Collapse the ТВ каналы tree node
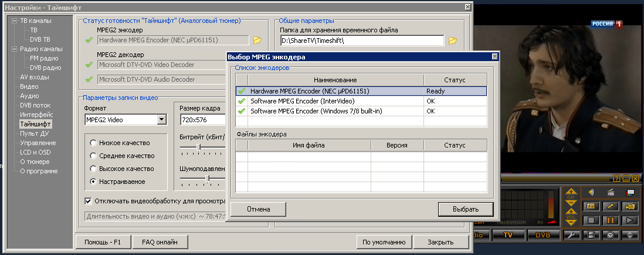Screen dimensions: 644x255 pos(15,21)
